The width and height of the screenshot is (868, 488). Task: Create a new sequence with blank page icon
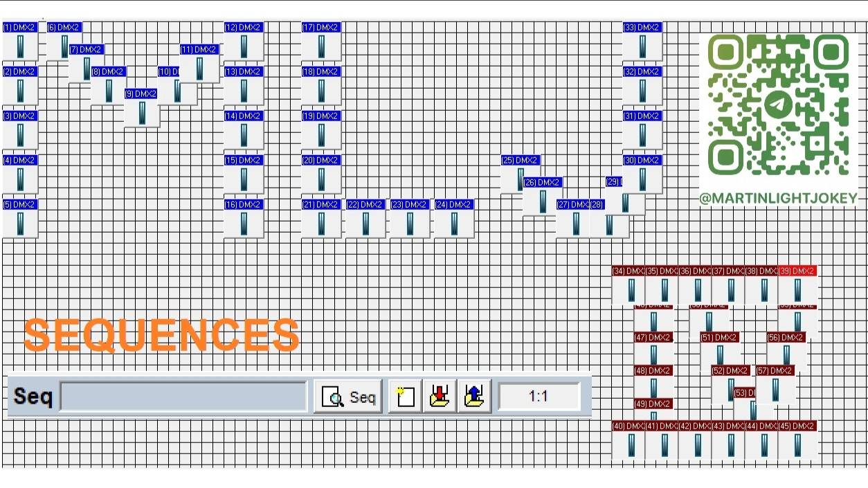(406, 397)
